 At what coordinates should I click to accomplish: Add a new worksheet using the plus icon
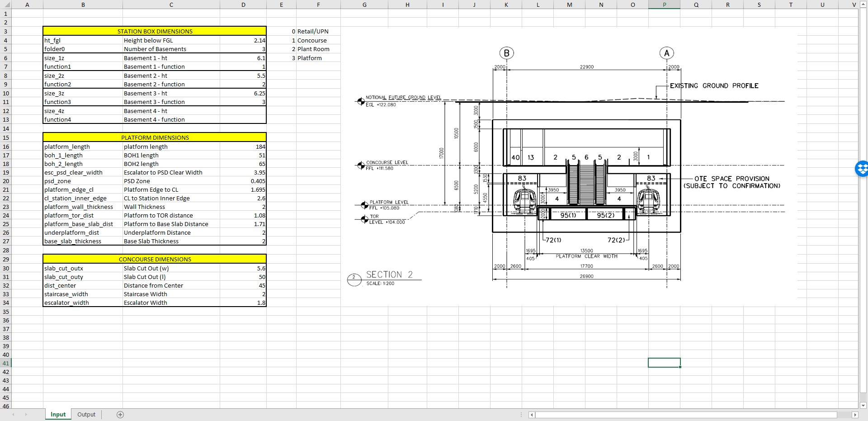pyautogui.click(x=120, y=414)
